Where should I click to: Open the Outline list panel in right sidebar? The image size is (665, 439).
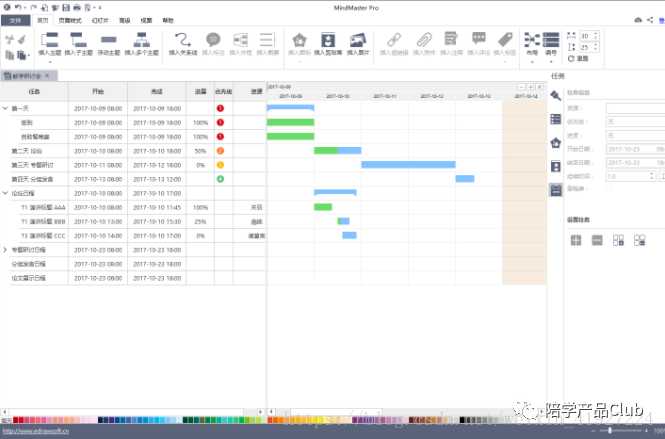tap(556, 119)
